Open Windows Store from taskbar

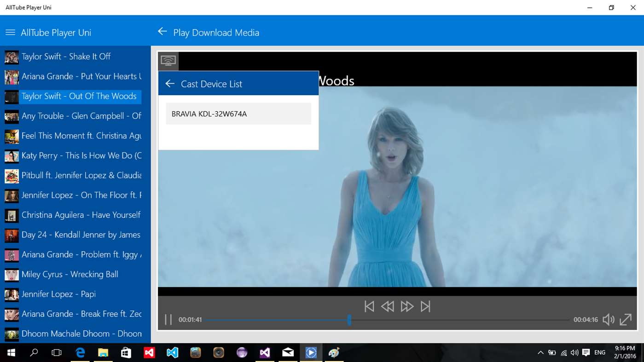[126, 353]
